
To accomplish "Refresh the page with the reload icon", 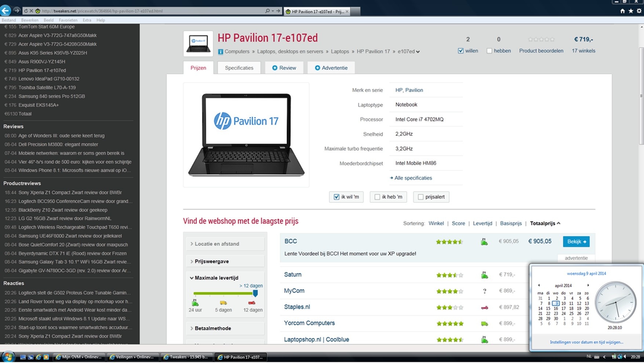I will (26, 11).
